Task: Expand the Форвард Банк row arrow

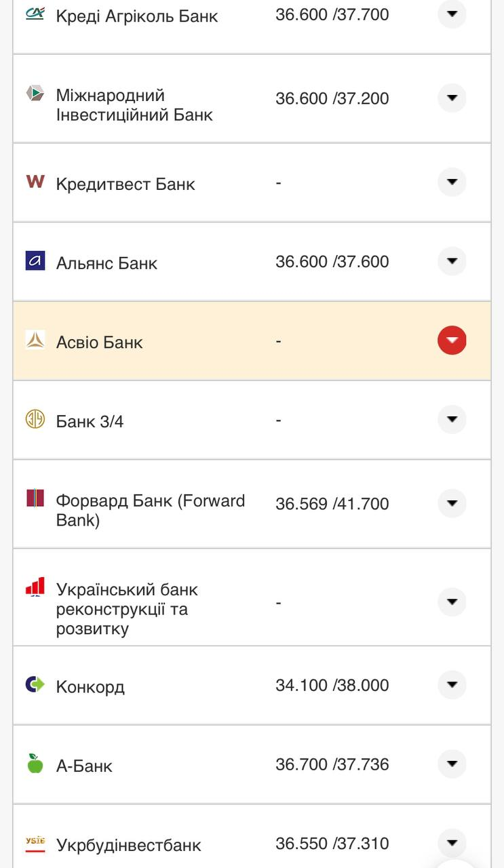Action: (x=452, y=503)
